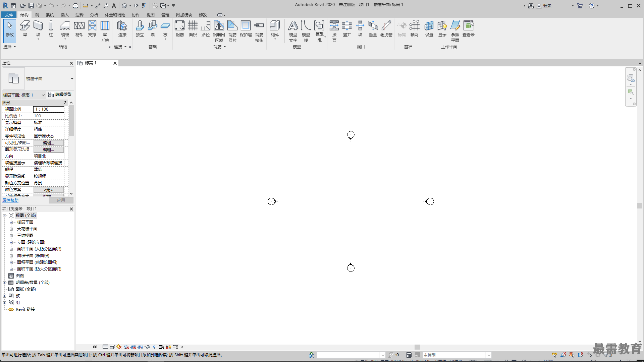Select the Connection (连接) tool

(x=122, y=29)
